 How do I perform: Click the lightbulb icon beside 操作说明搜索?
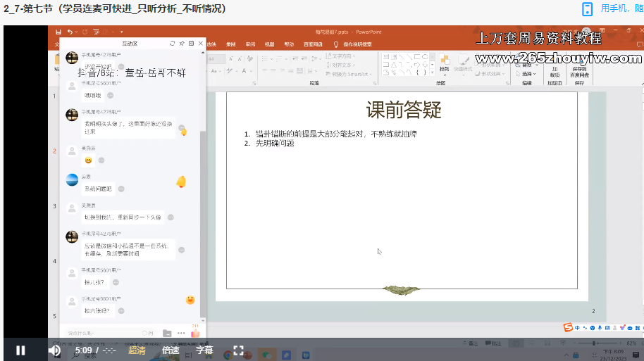tap(336, 44)
